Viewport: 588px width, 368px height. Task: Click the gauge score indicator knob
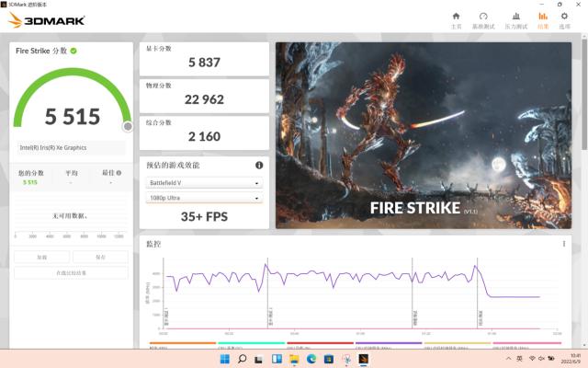(128, 126)
